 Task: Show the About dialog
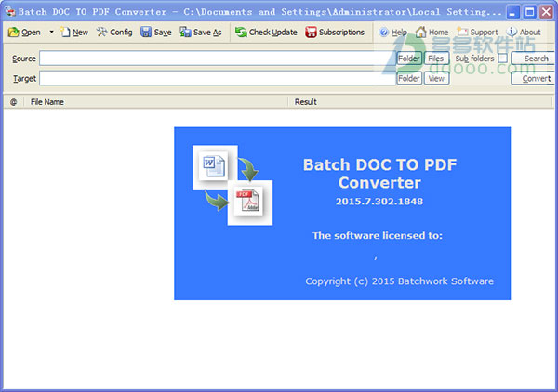pos(524,32)
